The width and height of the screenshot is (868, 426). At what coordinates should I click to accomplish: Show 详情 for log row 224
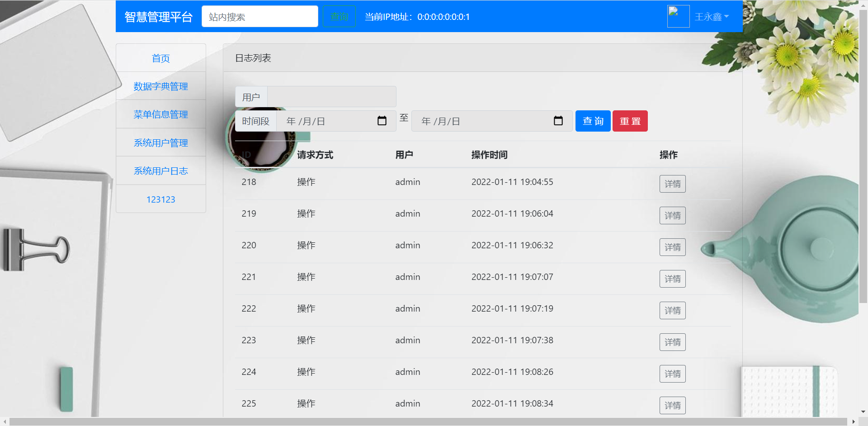click(x=672, y=374)
